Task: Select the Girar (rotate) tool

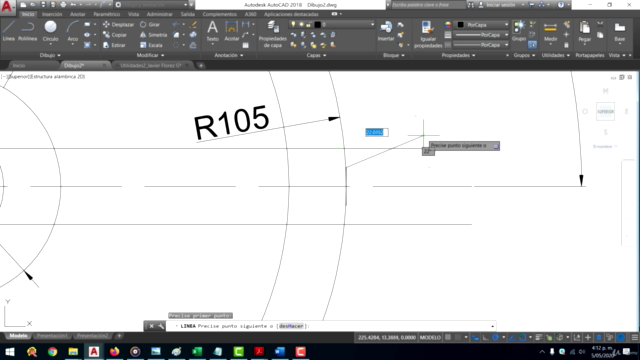Action: (150, 25)
